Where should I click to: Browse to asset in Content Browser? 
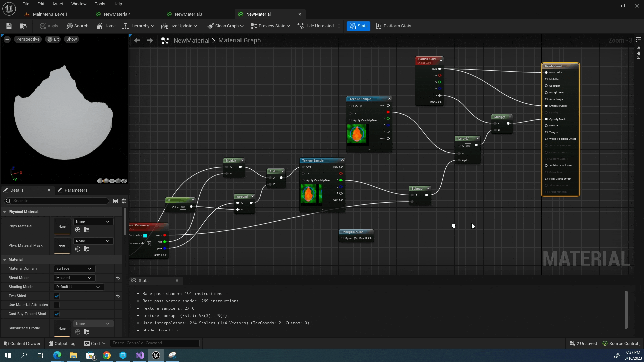click(23, 26)
